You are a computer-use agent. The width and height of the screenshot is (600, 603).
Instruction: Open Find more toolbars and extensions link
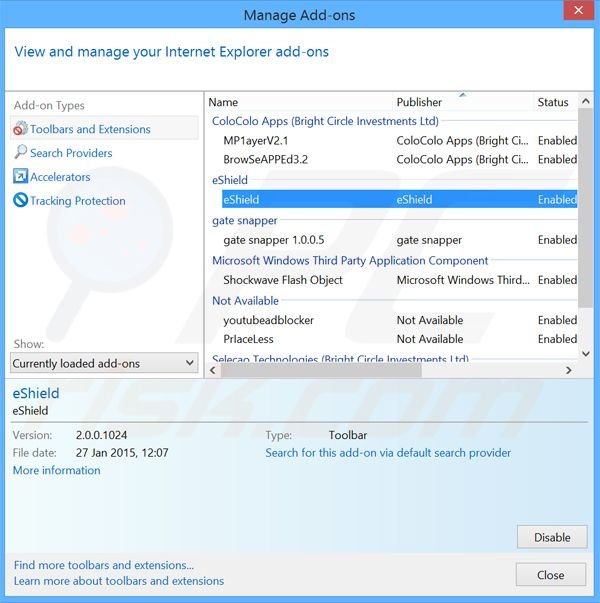pos(104,565)
